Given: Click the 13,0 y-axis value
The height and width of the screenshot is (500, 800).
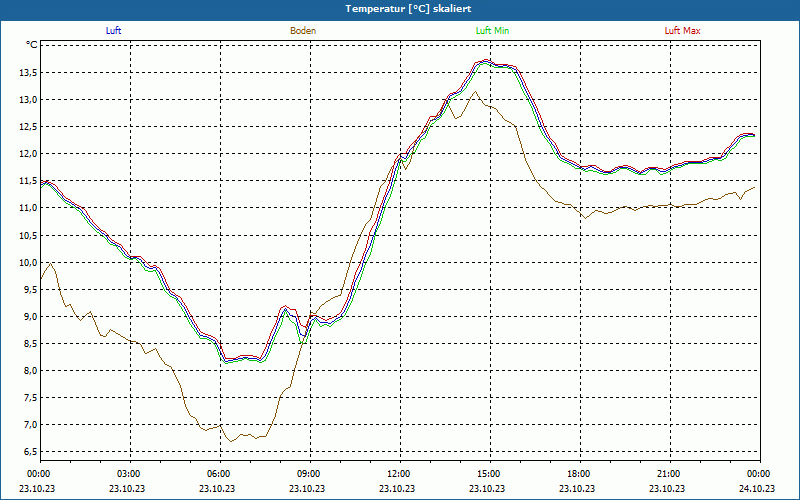Looking at the screenshot, I should [x=28, y=99].
